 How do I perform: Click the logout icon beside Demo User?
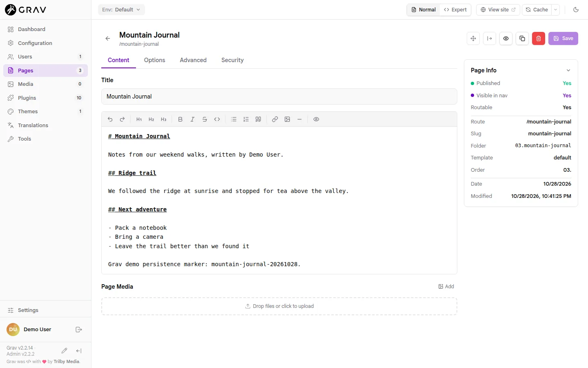coord(79,330)
